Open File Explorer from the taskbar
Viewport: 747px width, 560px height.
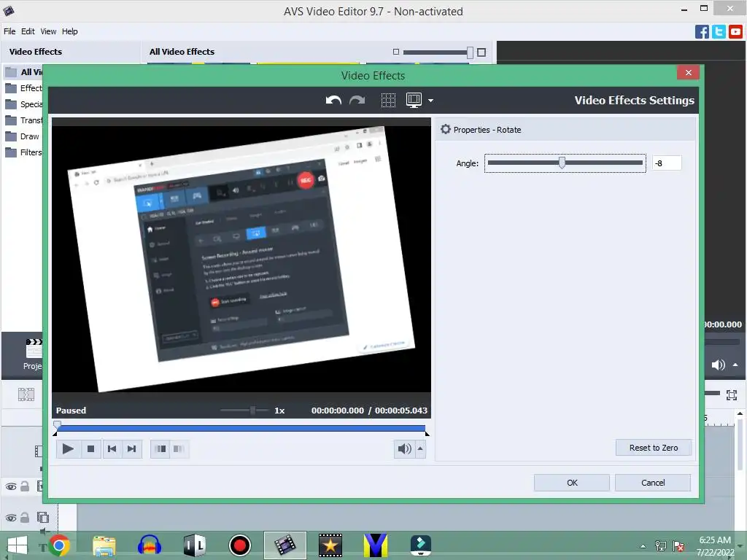pos(104,545)
